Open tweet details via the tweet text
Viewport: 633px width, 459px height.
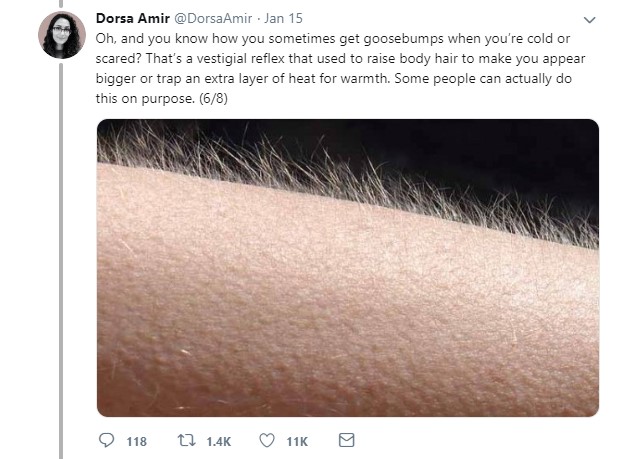click(340, 68)
